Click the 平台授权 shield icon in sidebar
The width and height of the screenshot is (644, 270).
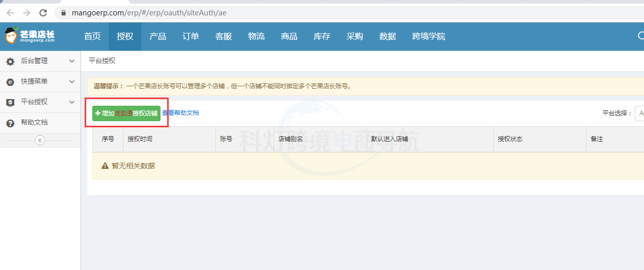click(x=10, y=102)
